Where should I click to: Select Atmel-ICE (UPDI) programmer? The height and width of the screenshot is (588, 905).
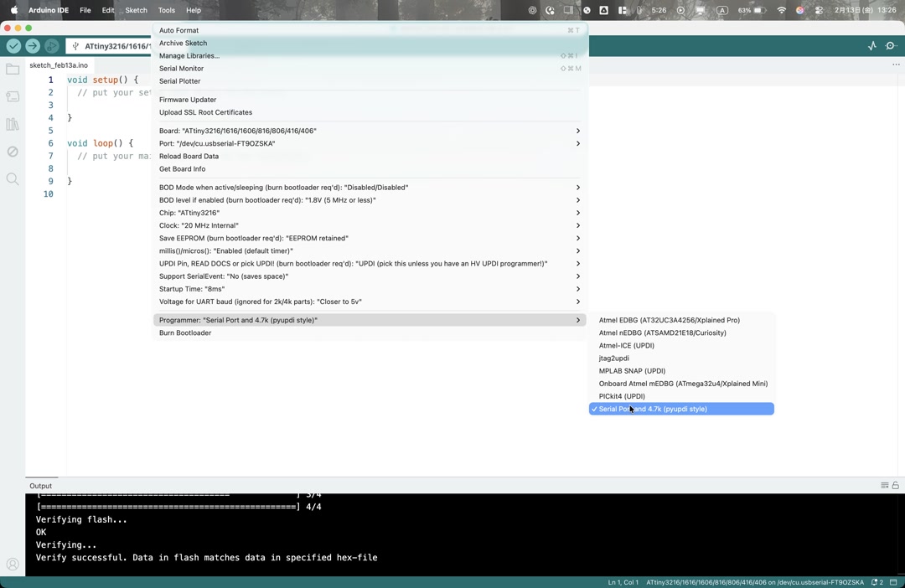681,345
